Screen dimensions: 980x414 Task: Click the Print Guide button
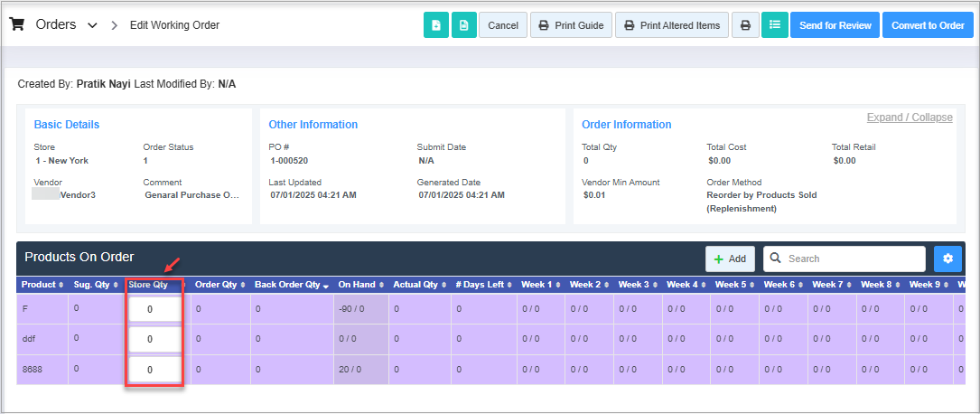[571, 25]
